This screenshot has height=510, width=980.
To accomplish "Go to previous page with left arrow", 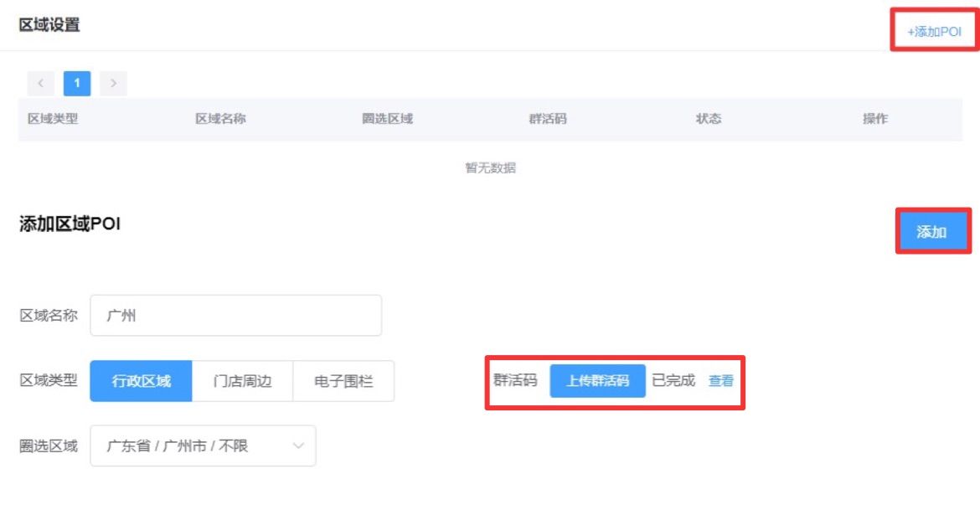I will tap(40, 83).
